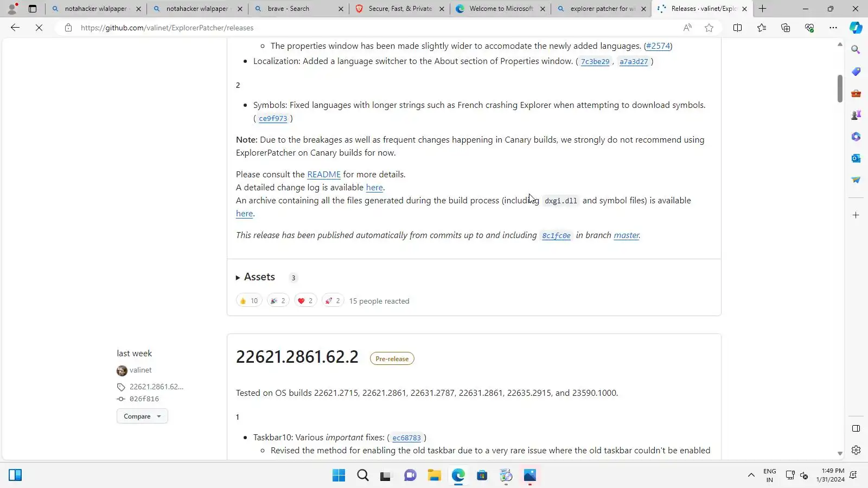Open the profile icon in title bar

point(12,9)
